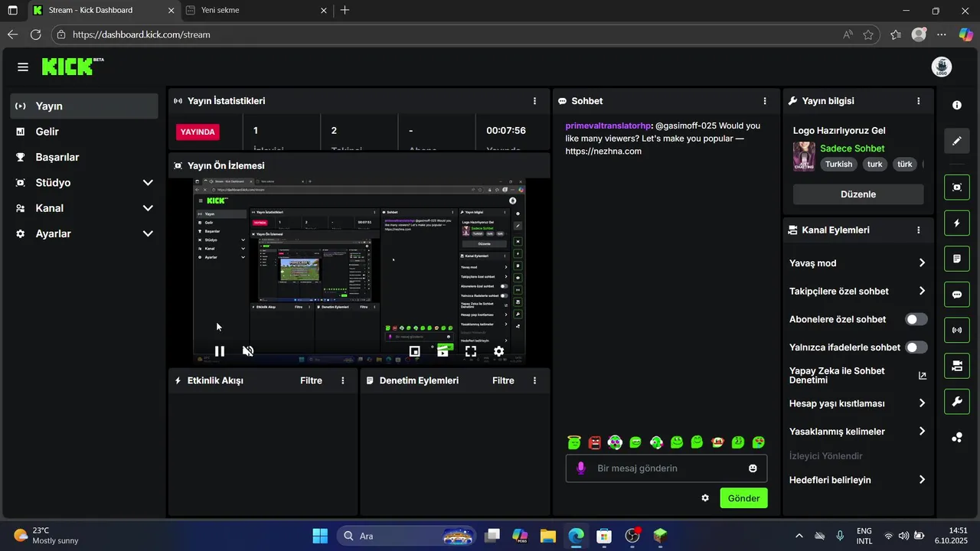Image resolution: width=980 pixels, height=551 pixels.
Task: Open Denetim Eylemleri three-dot menu
Action: 534,380
